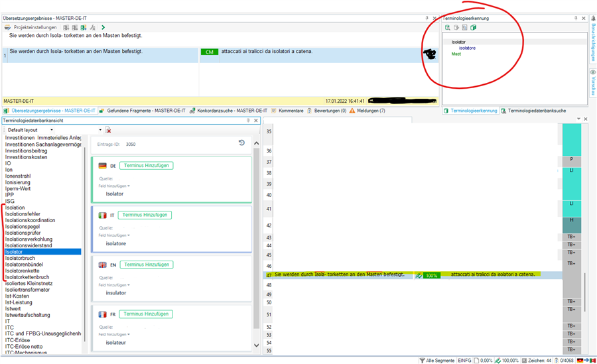Open the Bewertungen (0) tab

point(326,111)
